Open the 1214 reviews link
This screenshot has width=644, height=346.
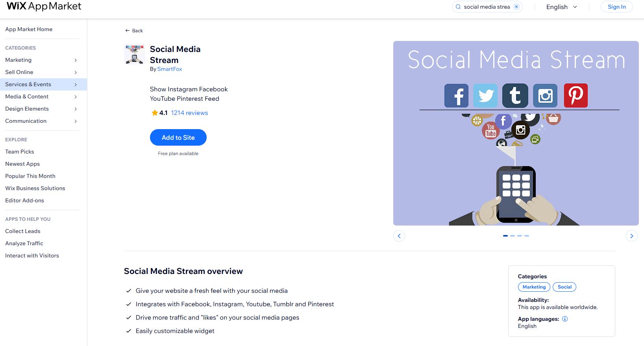pyautogui.click(x=189, y=113)
